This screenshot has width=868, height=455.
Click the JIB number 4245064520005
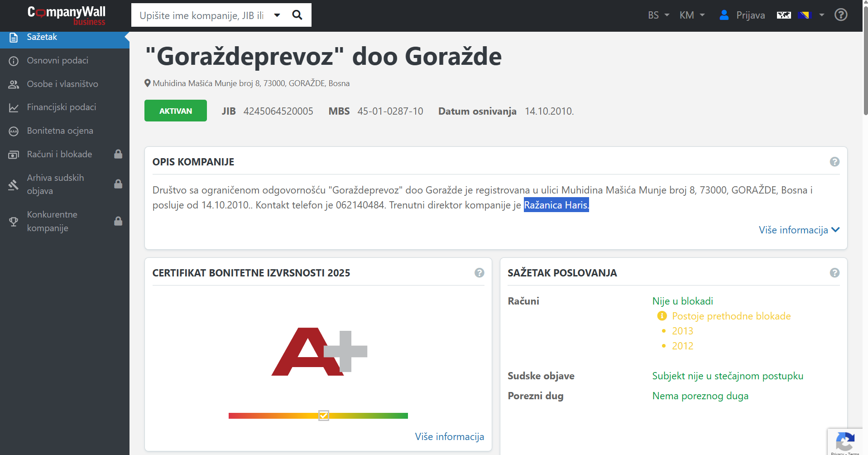click(278, 111)
